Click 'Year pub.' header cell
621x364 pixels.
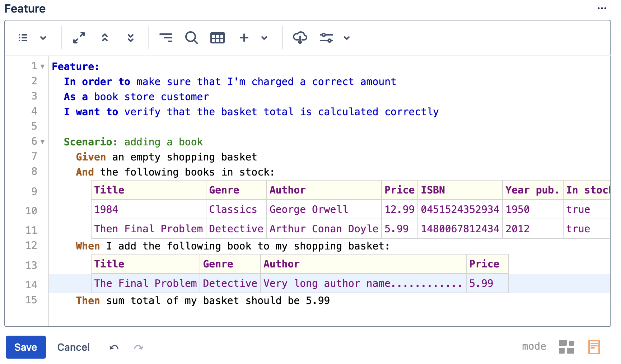coord(533,190)
